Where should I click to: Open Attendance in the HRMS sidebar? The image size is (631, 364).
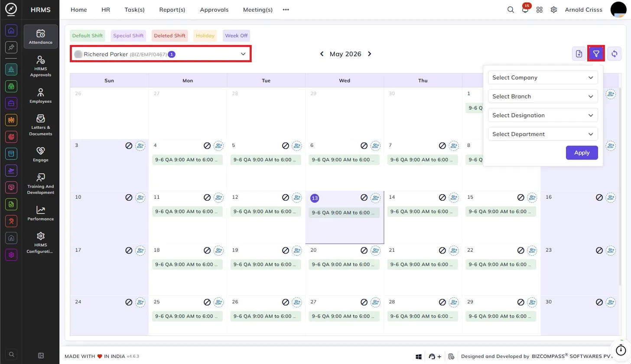(41, 36)
